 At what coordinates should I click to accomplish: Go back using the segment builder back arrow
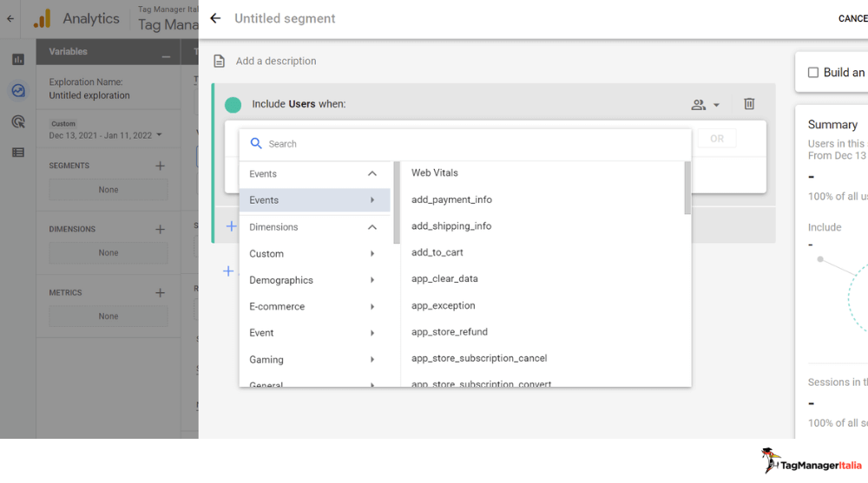pyautogui.click(x=215, y=18)
